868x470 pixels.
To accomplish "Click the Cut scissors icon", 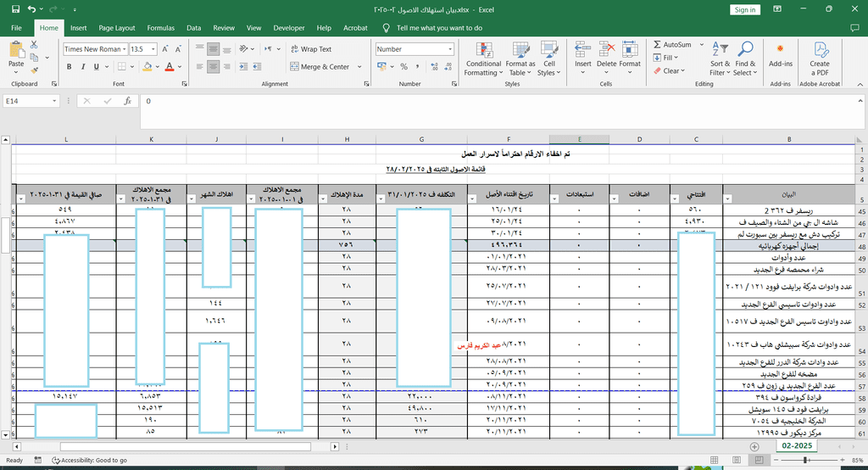I will click(34, 44).
